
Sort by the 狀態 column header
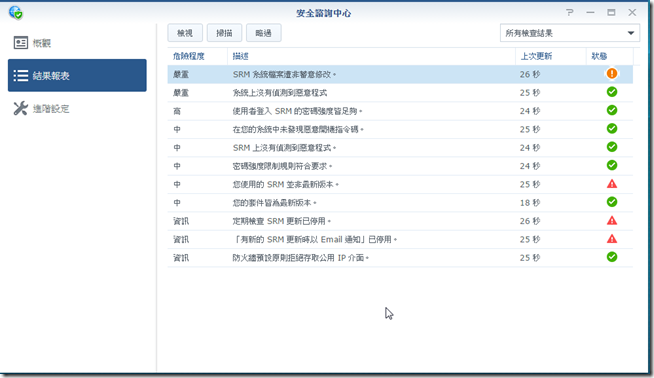click(610, 56)
